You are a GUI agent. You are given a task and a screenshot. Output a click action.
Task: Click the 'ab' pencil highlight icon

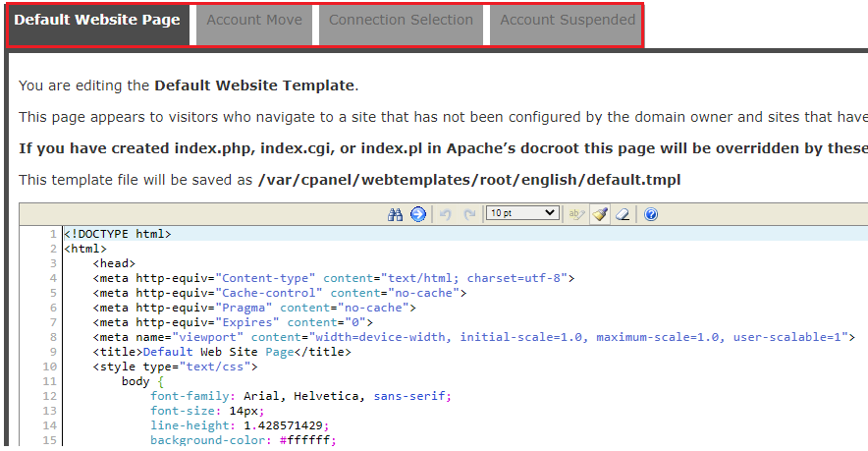(x=576, y=214)
